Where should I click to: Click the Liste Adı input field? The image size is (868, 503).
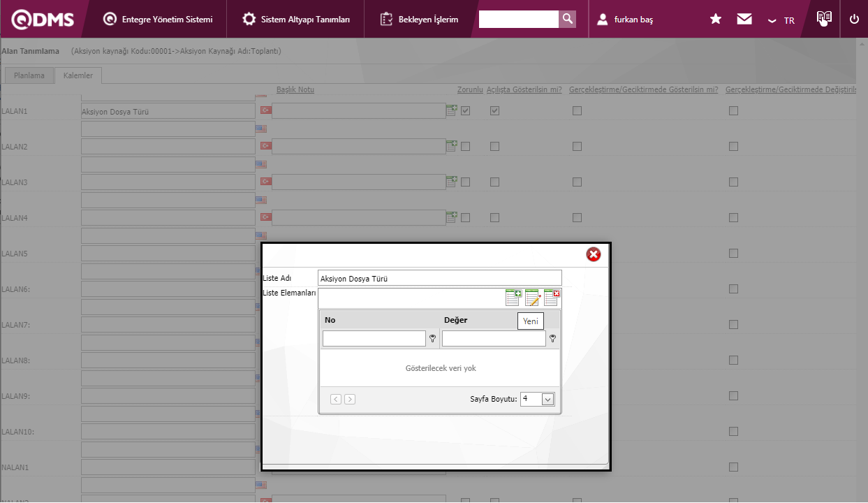(x=439, y=278)
